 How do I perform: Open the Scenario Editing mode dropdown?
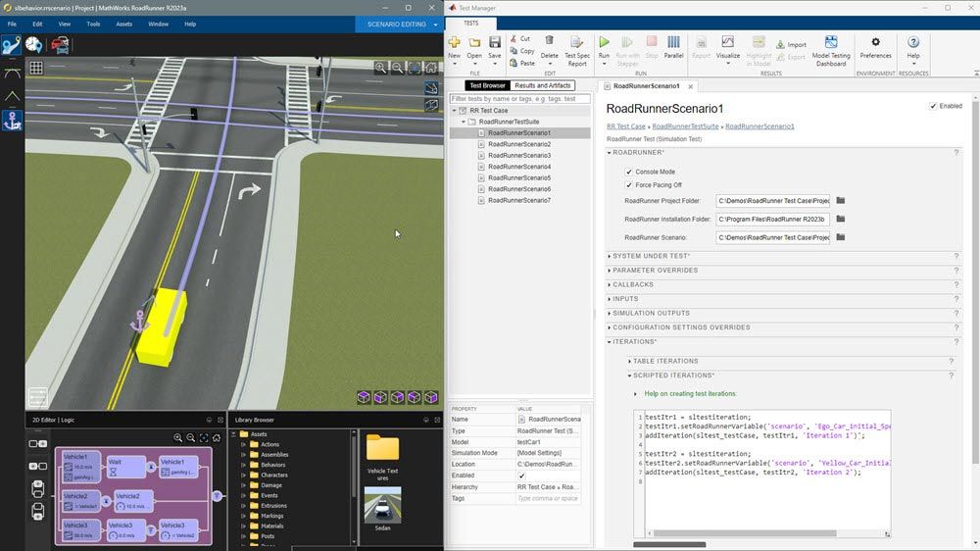pyautogui.click(x=435, y=24)
